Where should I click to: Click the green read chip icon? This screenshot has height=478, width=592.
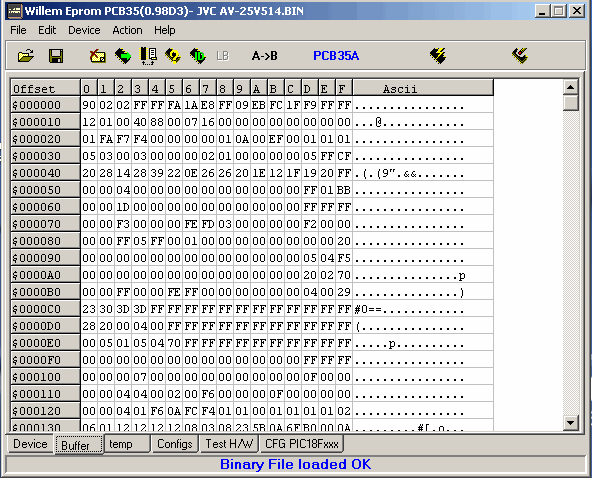(123, 56)
